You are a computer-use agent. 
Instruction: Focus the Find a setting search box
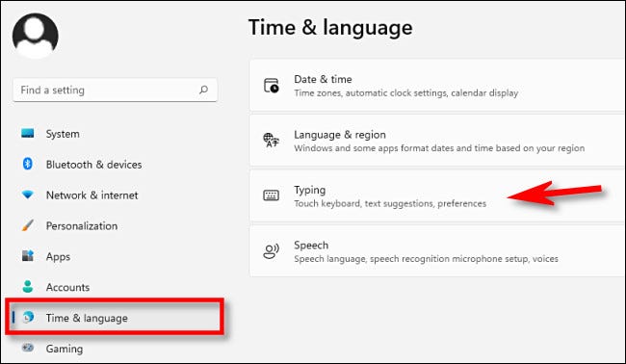(115, 90)
